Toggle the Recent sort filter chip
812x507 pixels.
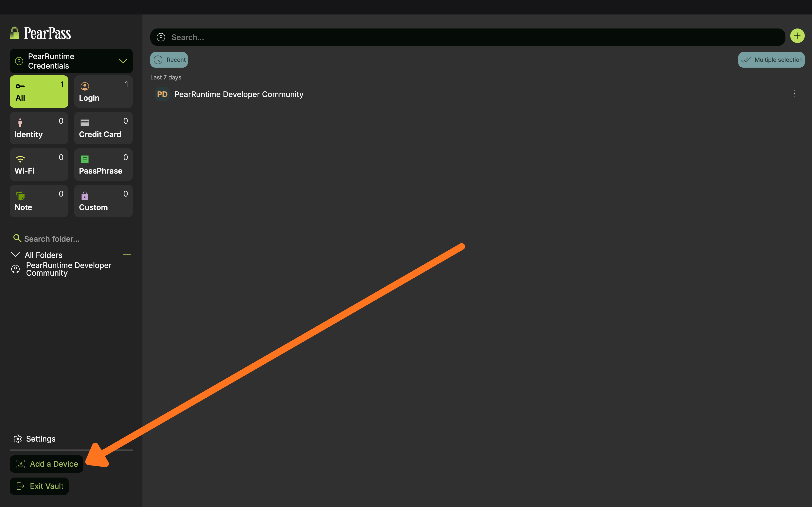click(169, 60)
